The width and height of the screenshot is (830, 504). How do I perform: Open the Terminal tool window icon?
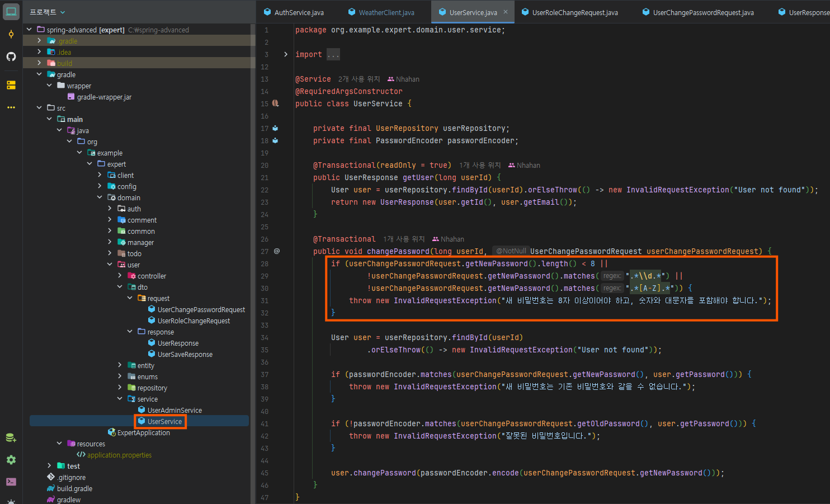pyautogui.click(x=11, y=482)
